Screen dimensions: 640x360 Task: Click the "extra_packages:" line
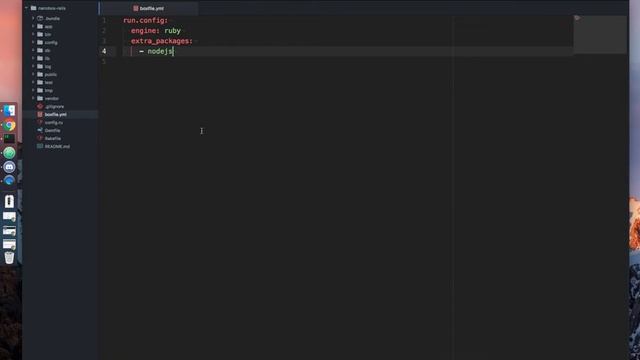pos(162,41)
